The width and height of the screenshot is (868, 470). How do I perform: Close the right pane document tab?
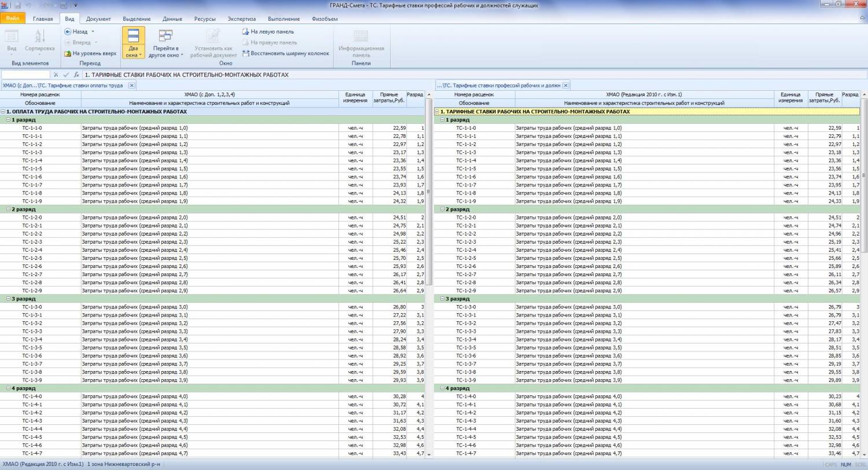click(565, 85)
